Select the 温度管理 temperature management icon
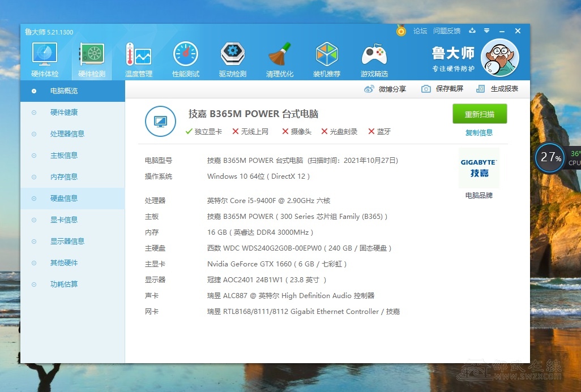The height and width of the screenshot is (392, 581). coord(138,59)
